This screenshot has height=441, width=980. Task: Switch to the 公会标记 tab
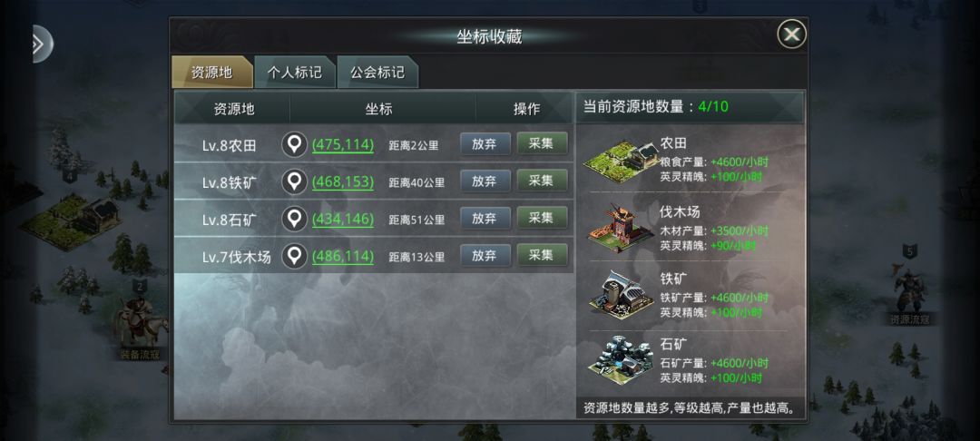[377, 73]
